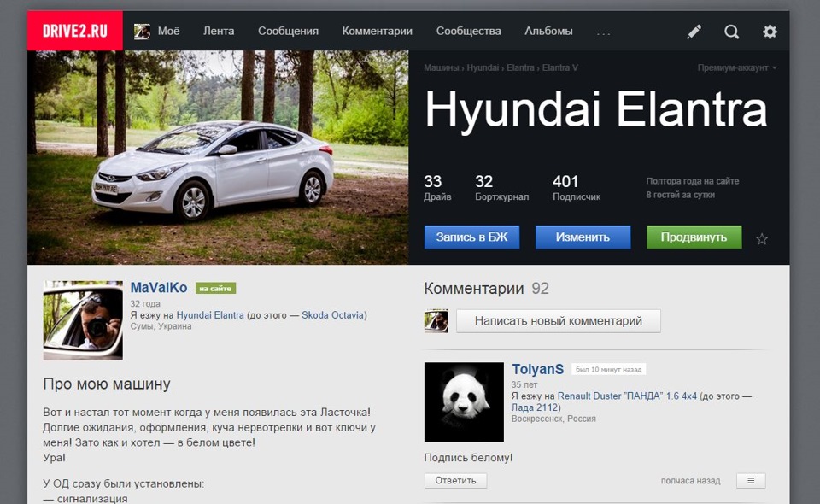Click Написать новый комментарий button

tap(558, 320)
